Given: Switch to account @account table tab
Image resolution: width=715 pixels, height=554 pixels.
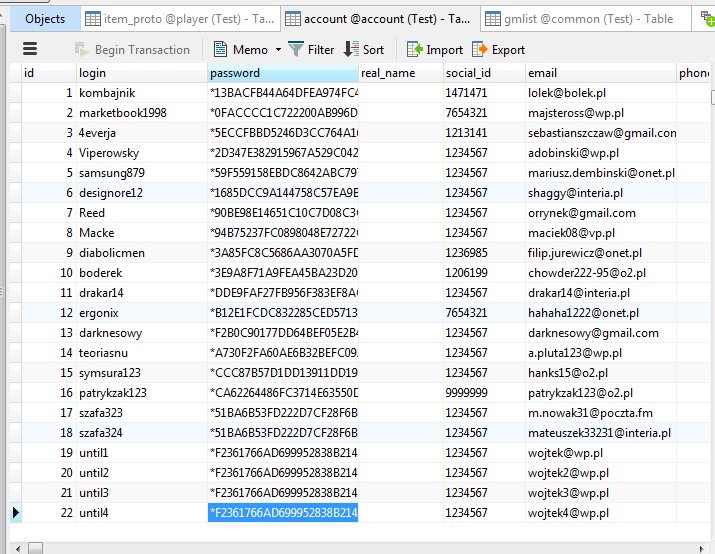Looking at the screenshot, I should click(x=378, y=19).
